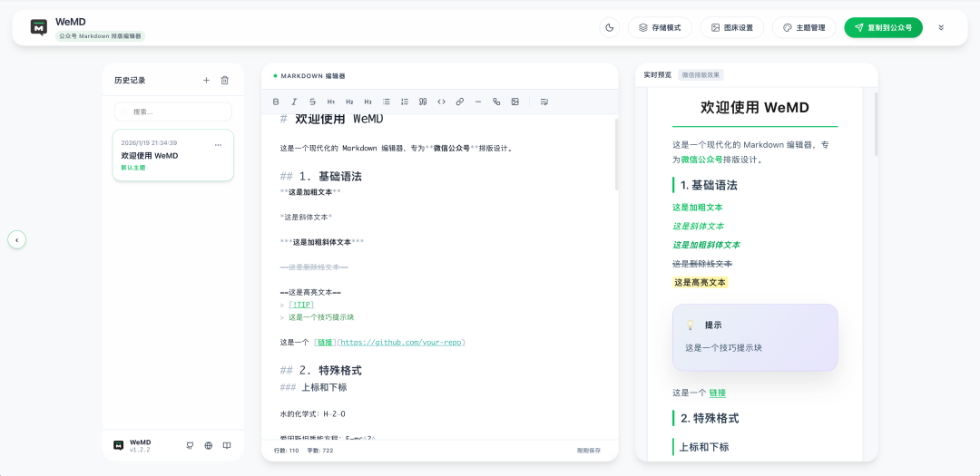This screenshot has width=980, height=476.
Task: Insert a blockquote using the quote icon
Action: (x=423, y=102)
